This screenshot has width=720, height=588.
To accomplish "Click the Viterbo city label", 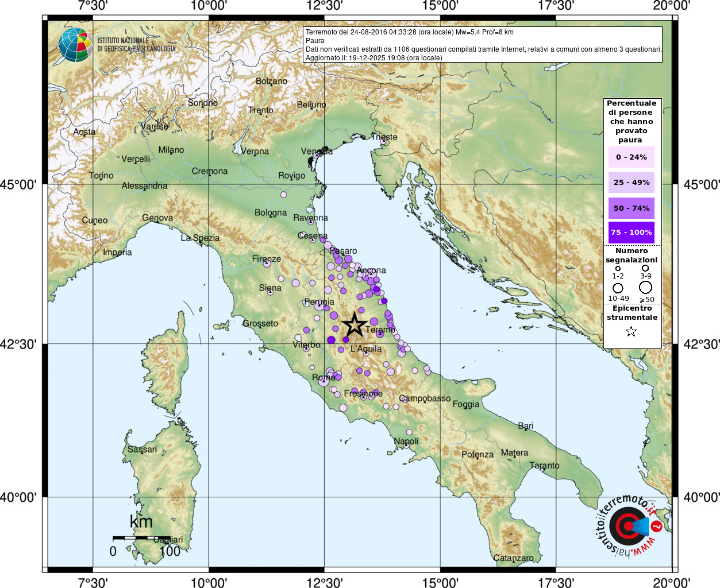I will tap(306, 345).
